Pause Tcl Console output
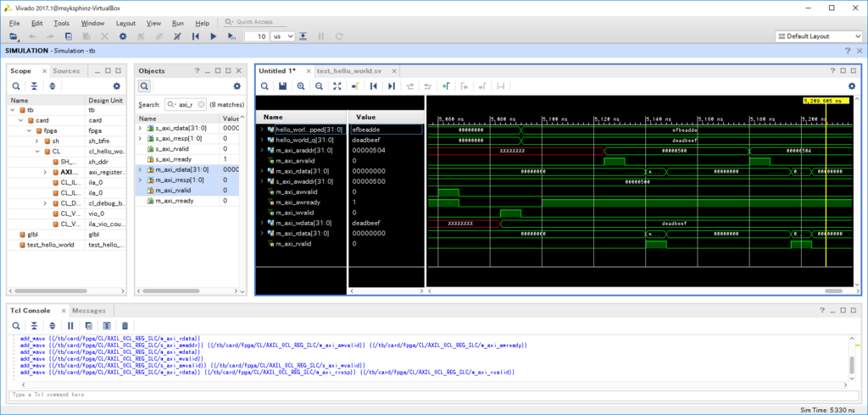868x415 pixels. tap(70, 326)
